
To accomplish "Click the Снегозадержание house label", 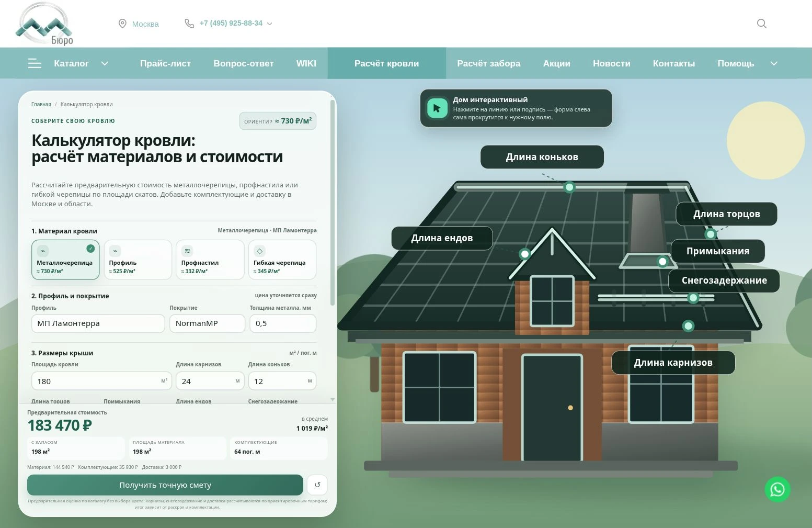I will coord(724,280).
